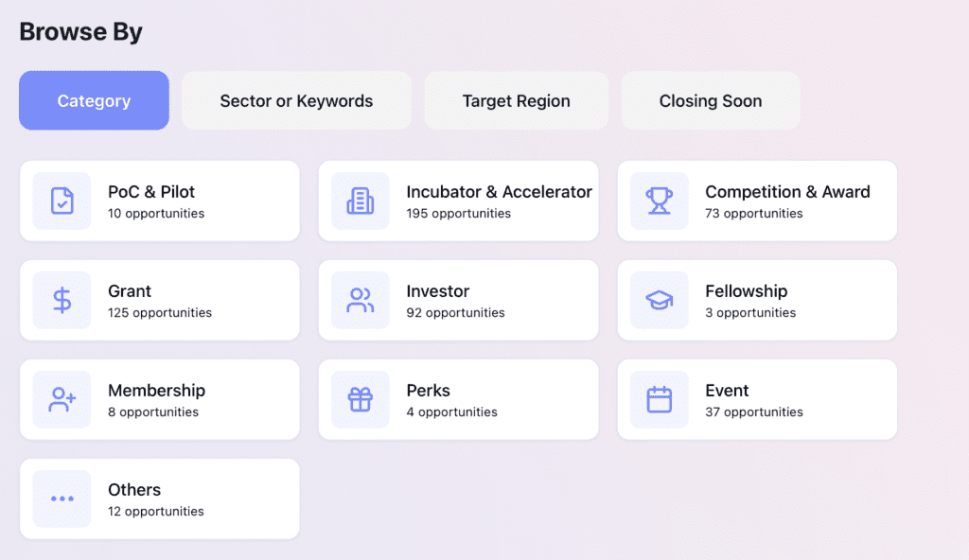
Task: Select the Others ellipsis icon
Action: click(x=61, y=499)
